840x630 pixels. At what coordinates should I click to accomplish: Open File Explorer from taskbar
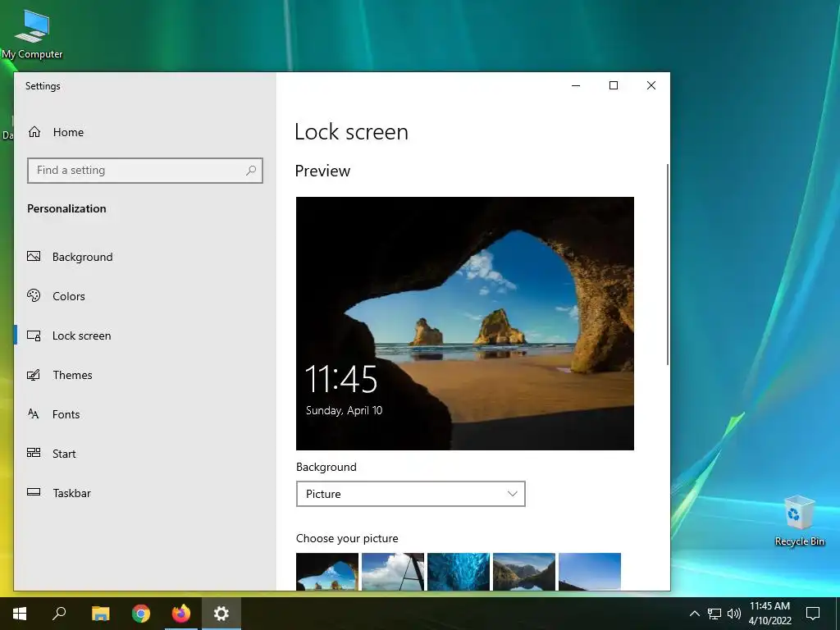click(100, 614)
